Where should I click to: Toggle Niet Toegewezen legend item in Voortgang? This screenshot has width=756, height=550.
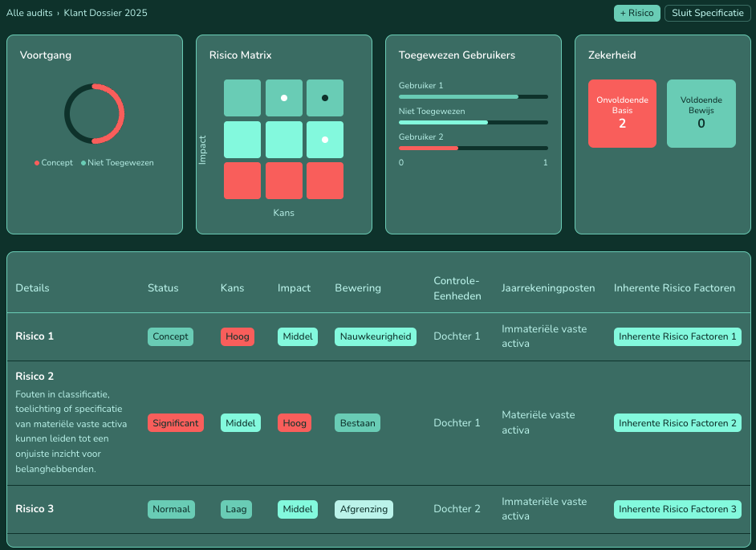coord(117,163)
